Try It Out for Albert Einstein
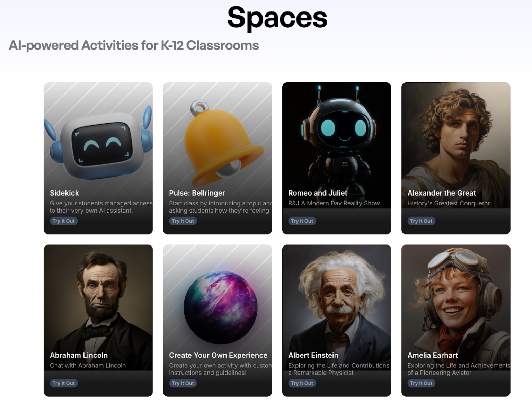Image resolution: width=532 pixels, height=403 pixels. click(x=302, y=383)
